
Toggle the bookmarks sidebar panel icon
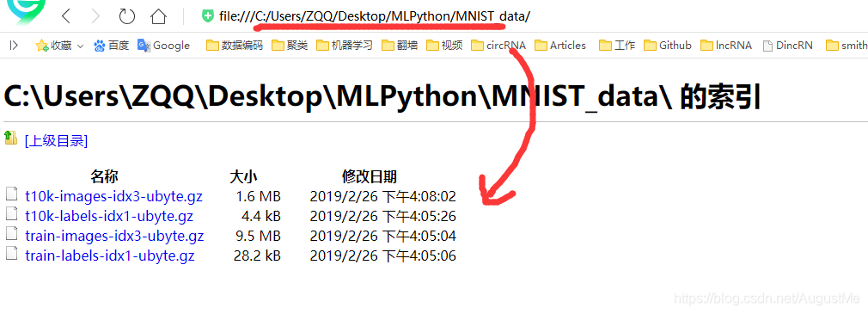point(14,46)
